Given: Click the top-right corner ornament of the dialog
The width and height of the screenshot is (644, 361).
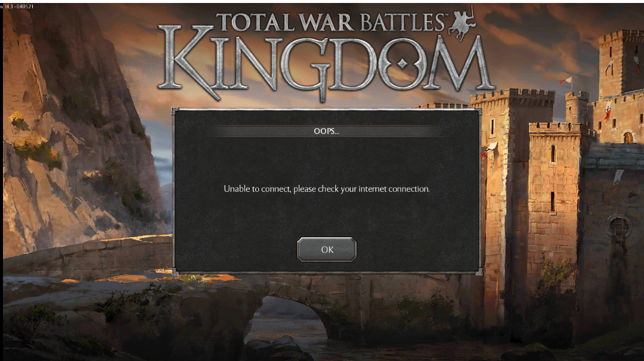Looking at the screenshot, I should tap(478, 111).
